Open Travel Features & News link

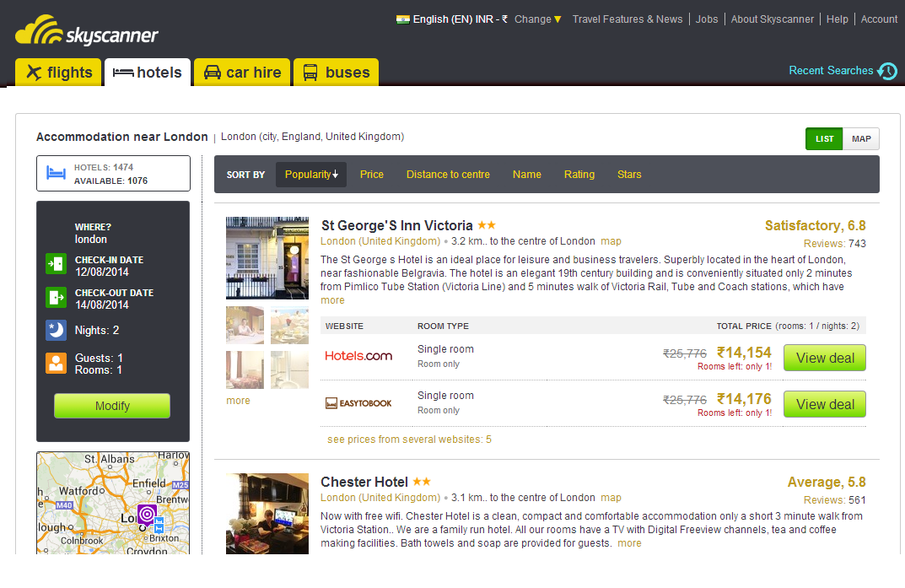[628, 19]
